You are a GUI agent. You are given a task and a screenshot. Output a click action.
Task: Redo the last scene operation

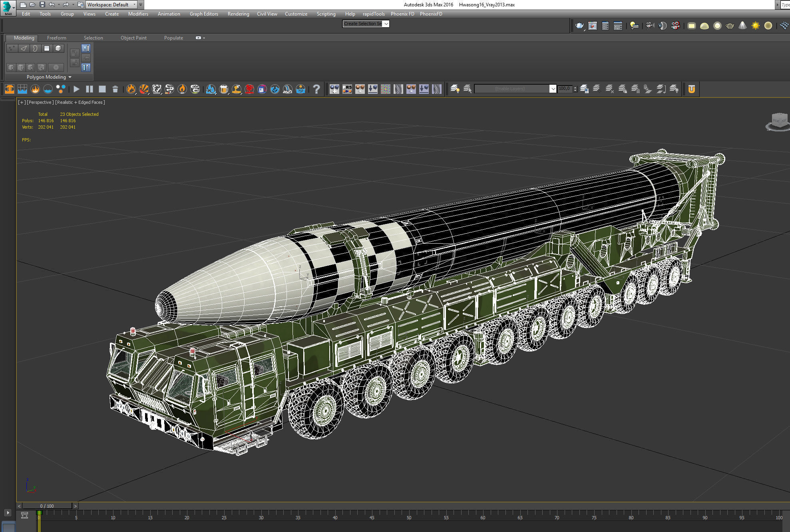click(66, 5)
